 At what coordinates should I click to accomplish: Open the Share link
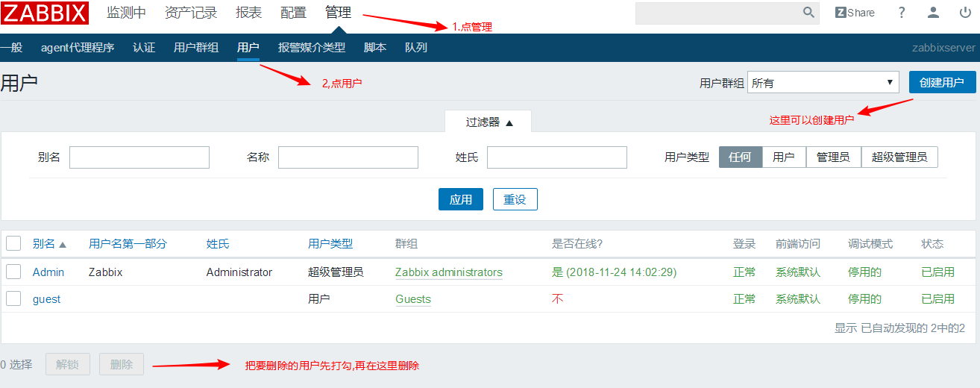click(855, 13)
